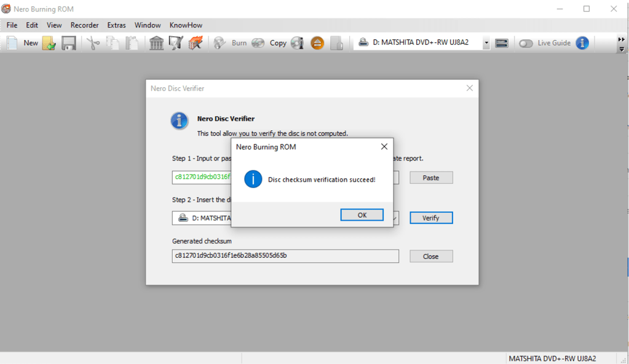Open the Recorder menu
Viewport: 629px width, 364px height.
[84, 25]
